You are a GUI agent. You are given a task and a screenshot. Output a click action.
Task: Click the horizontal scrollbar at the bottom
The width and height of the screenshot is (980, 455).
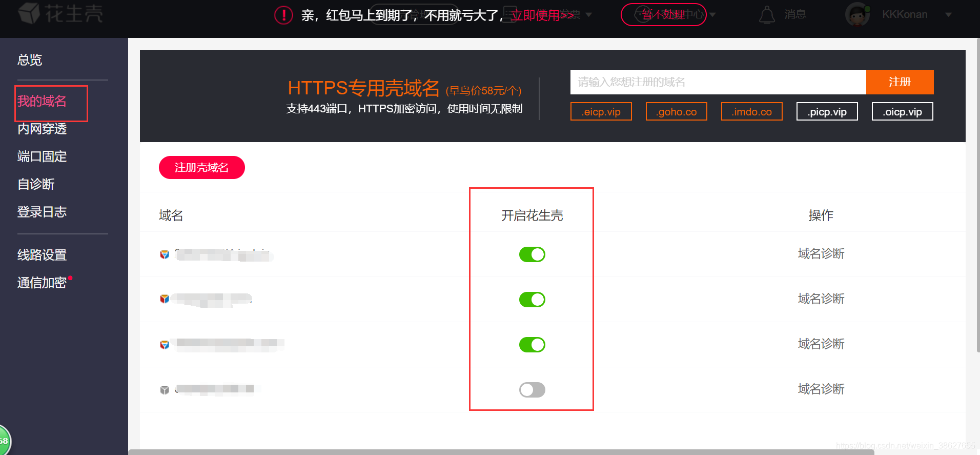coord(501,452)
